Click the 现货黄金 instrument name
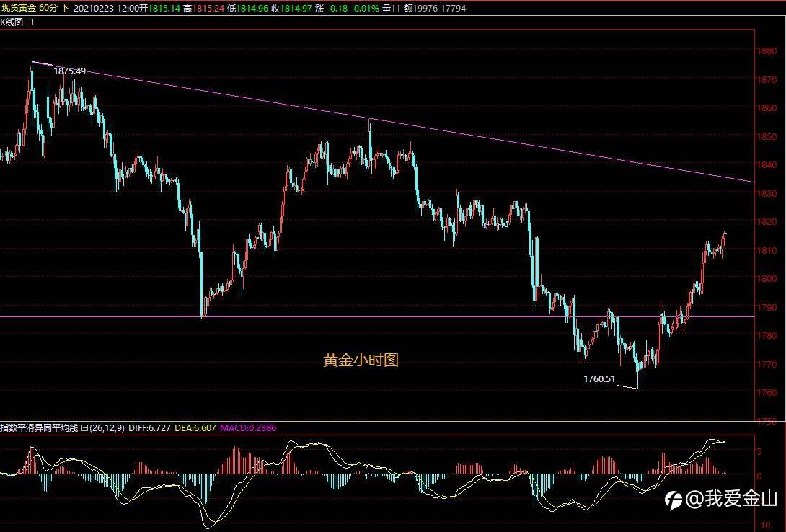 click(x=18, y=8)
